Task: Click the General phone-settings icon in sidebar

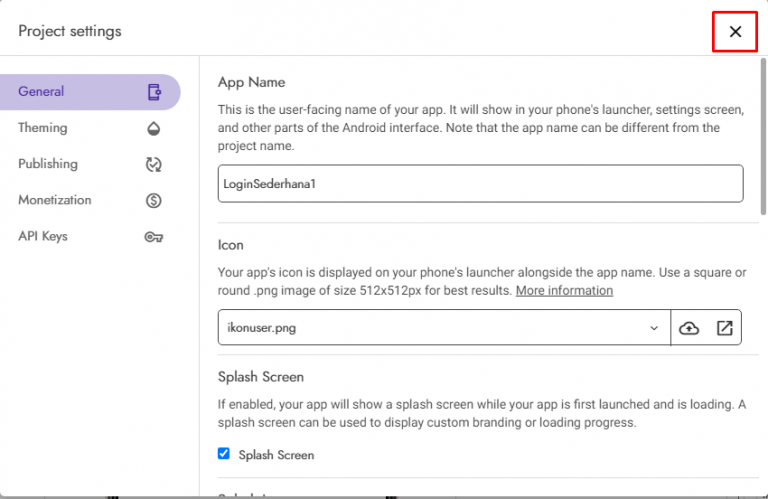Action: [154, 92]
